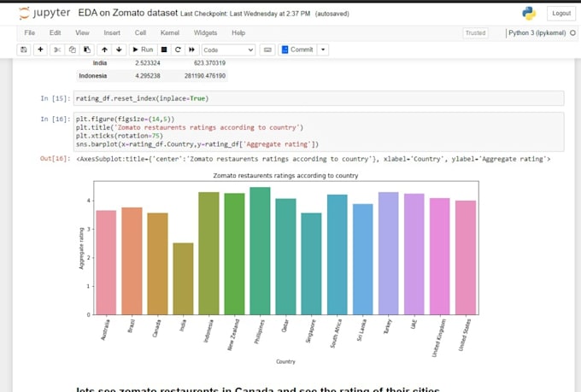The height and width of the screenshot is (392, 581).
Task: Cut selected cells with the scissors icon
Action: (57, 50)
